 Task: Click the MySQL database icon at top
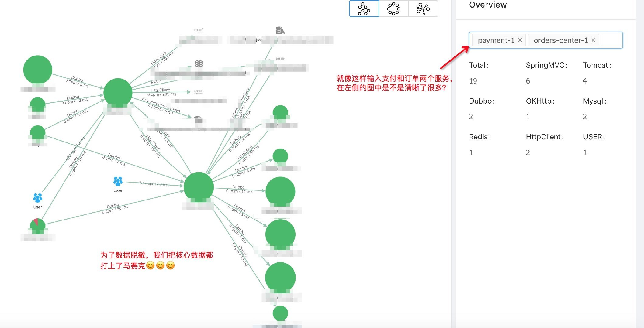pyautogui.click(x=280, y=30)
